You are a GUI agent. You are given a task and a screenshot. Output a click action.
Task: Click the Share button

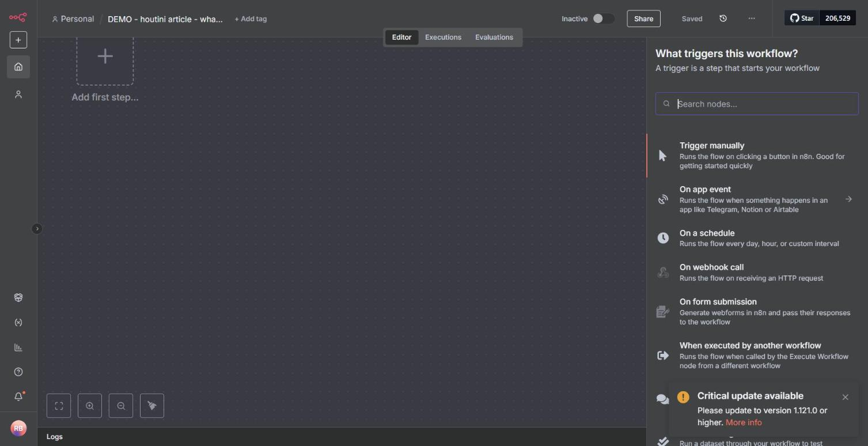[643, 18]
